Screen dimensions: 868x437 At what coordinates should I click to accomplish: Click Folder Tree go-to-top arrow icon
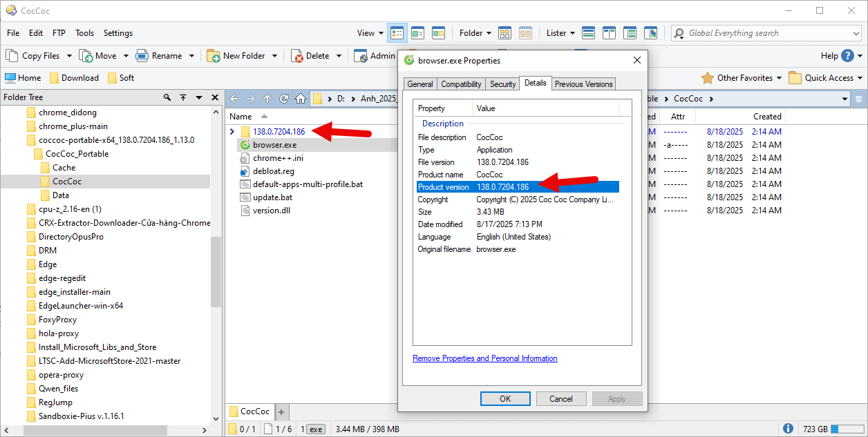coord(183,97)
